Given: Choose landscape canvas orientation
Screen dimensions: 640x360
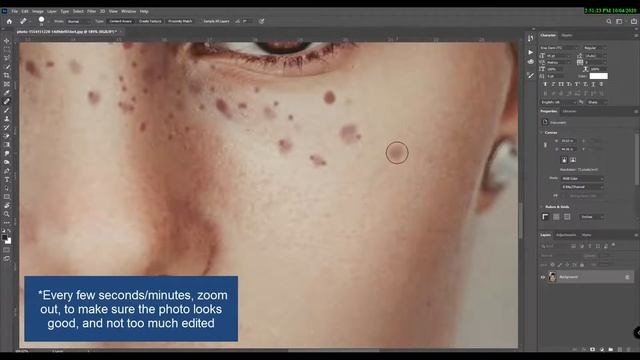Looking at the screenshot, I should 573,160.
